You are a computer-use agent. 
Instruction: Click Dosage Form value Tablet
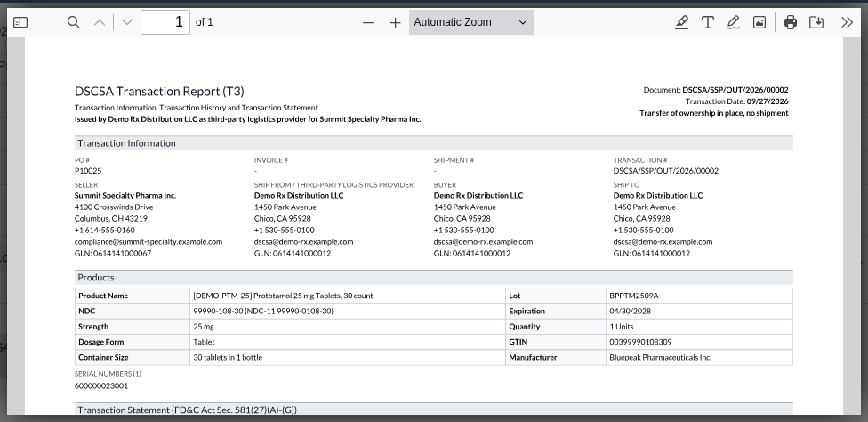point(204,342)
